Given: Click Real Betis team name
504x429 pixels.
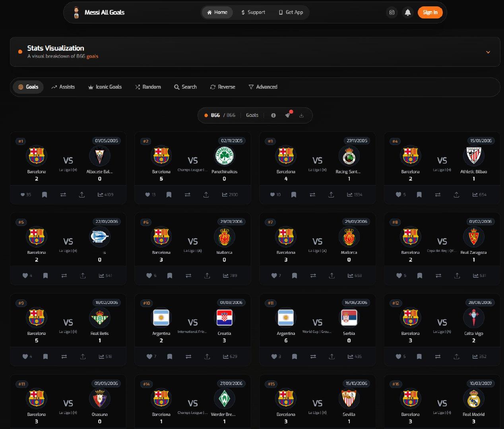Looking at the screenshot, I should (99, 333).
